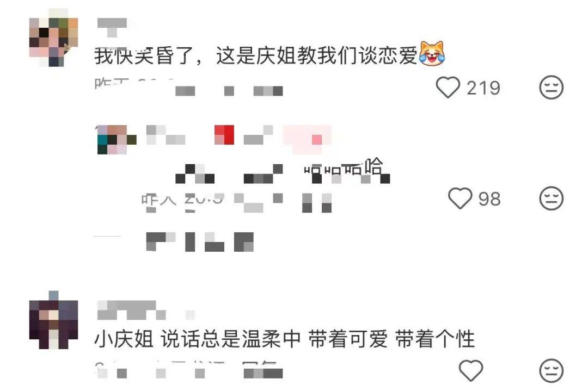
Task: Like the 小庆姐 说话总是温柔中 comment
Action: tap(471, 370)
